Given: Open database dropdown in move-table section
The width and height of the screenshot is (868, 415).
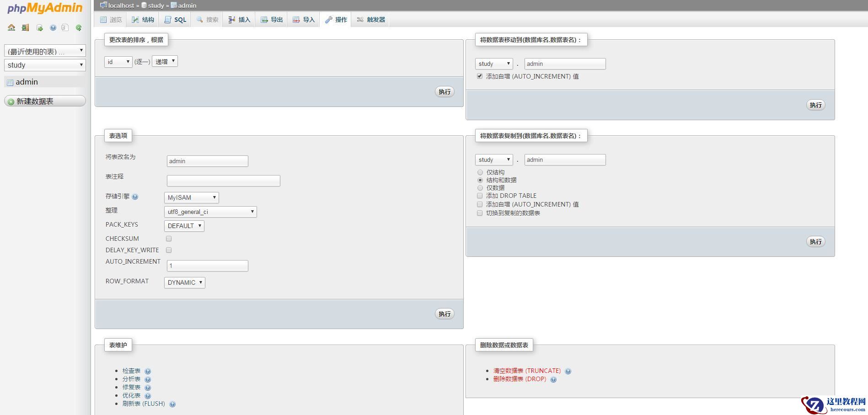Looking at the screenshot, I should [494, 64].
